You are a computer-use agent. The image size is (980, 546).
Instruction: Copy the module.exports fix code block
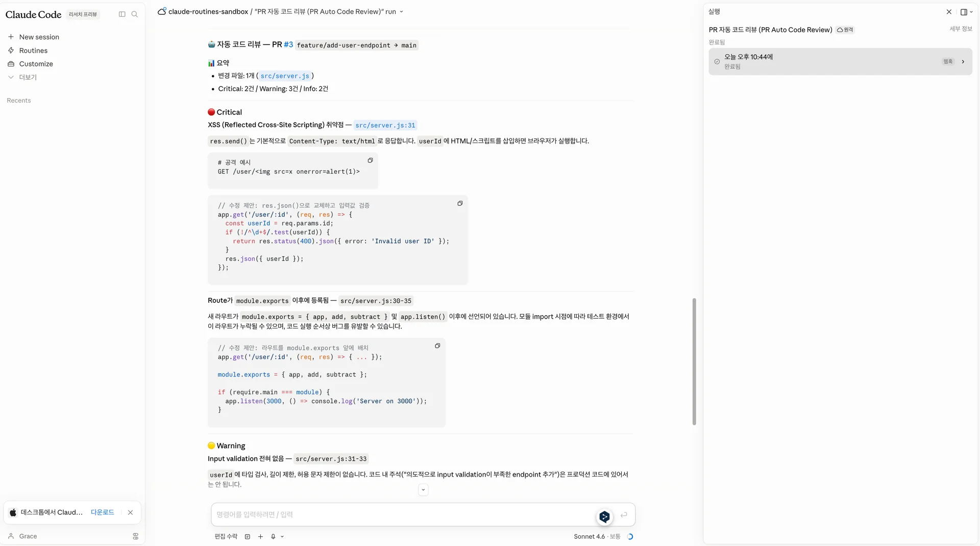(x=437, y=346)
